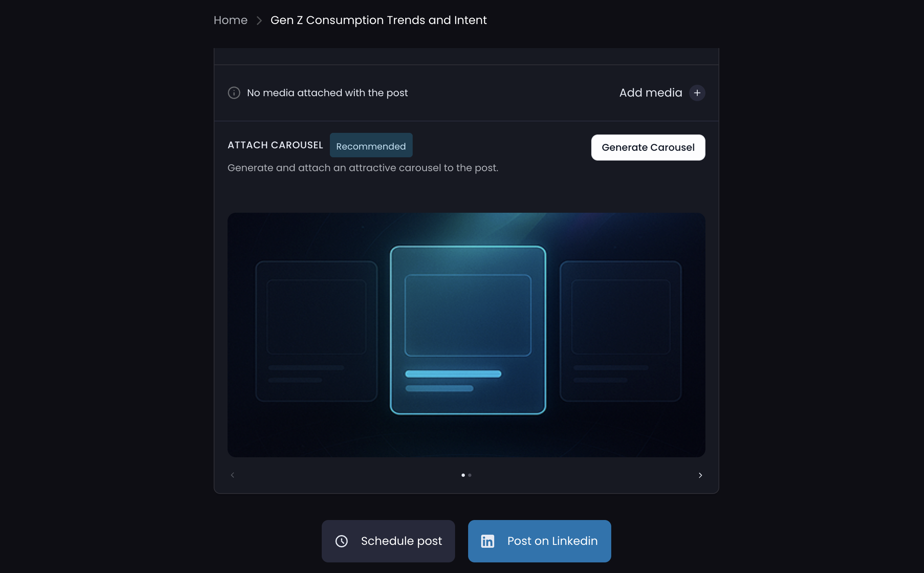Open Gen Z Consumption Trends breadcrumb
924x573 pixels.
pos(378,20)
